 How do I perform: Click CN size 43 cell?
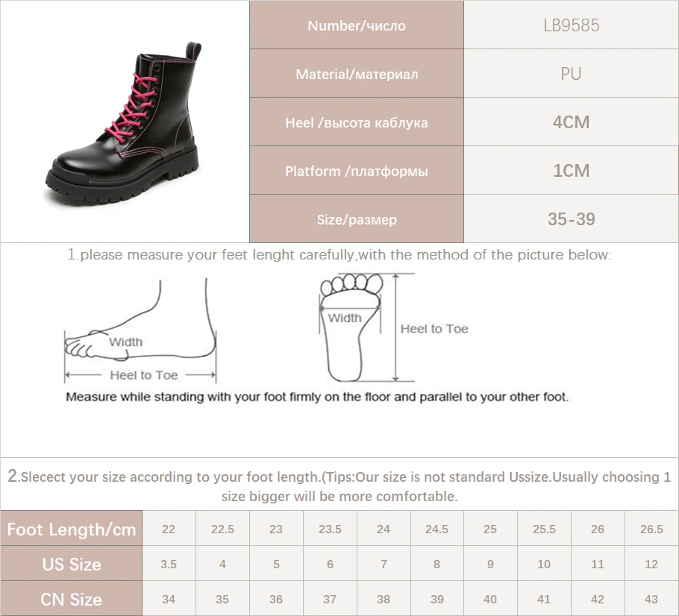[651, 599]
